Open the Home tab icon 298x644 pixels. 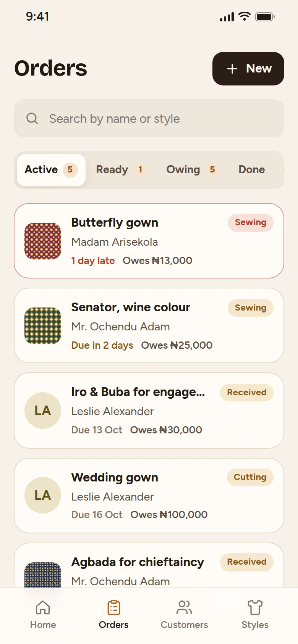pos(43,607)
